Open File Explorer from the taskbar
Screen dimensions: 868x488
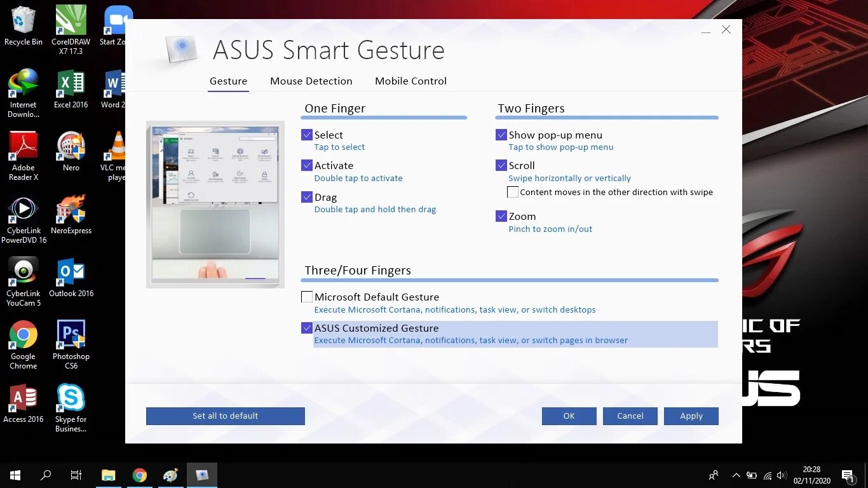click(109, 475)
